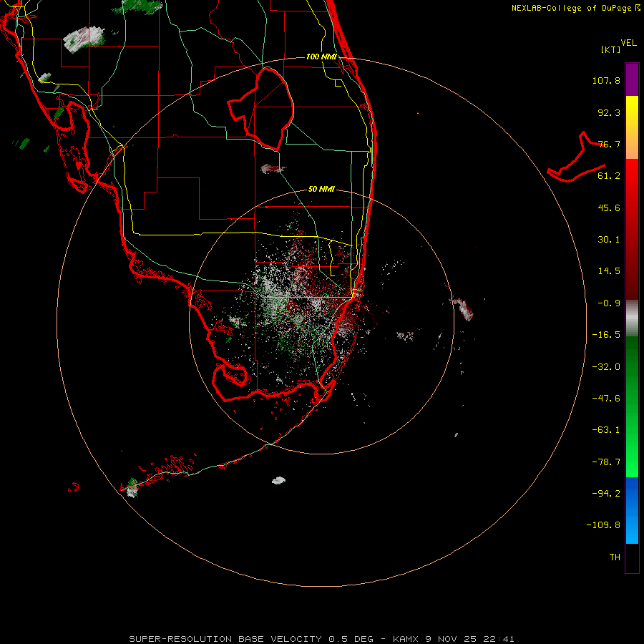Click the 107.8 velocity scale value
This screenshot has height=644, width=644.
click(x=606, y=80)
